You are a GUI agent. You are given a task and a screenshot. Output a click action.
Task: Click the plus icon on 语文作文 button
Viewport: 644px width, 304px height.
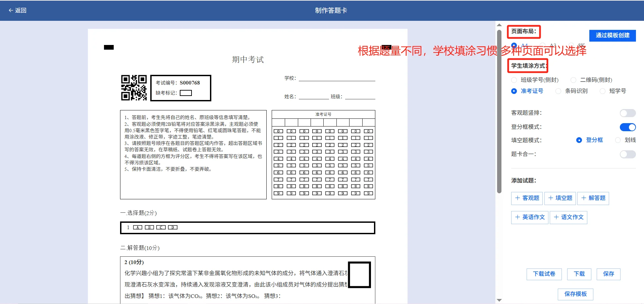tap(556, 217)
